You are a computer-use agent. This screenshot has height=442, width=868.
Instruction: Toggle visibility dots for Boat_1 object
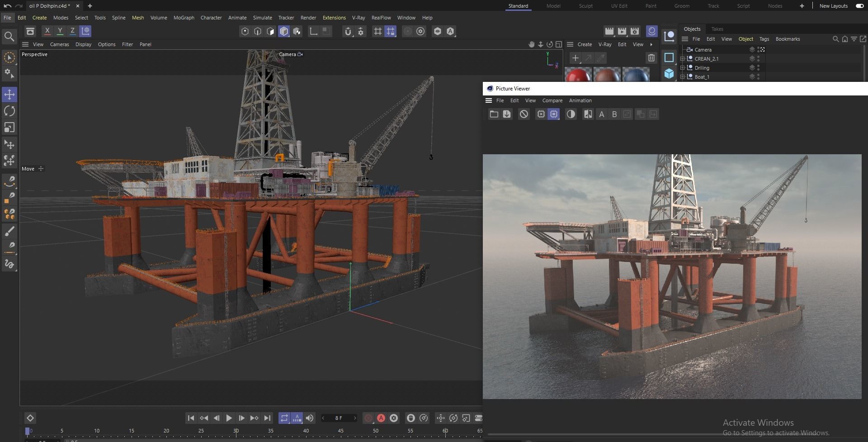pos(758,77)
